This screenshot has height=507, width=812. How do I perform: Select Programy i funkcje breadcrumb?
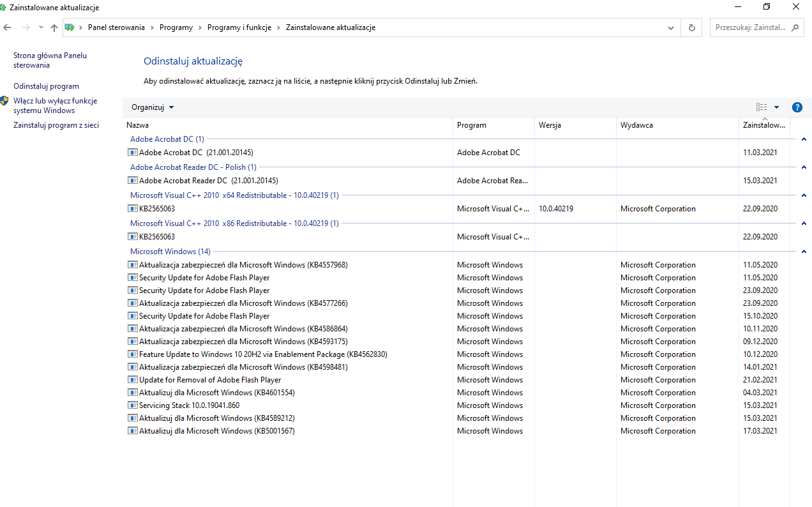coord(239,27)
